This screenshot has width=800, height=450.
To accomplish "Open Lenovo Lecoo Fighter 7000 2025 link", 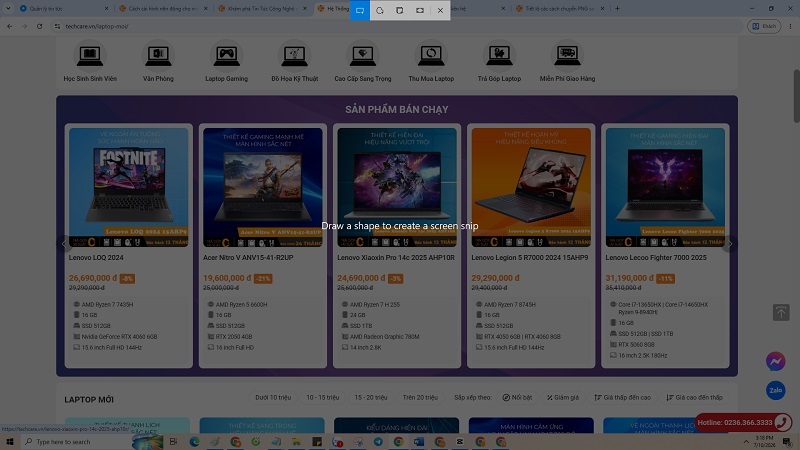I will click(x=656, y=258).
